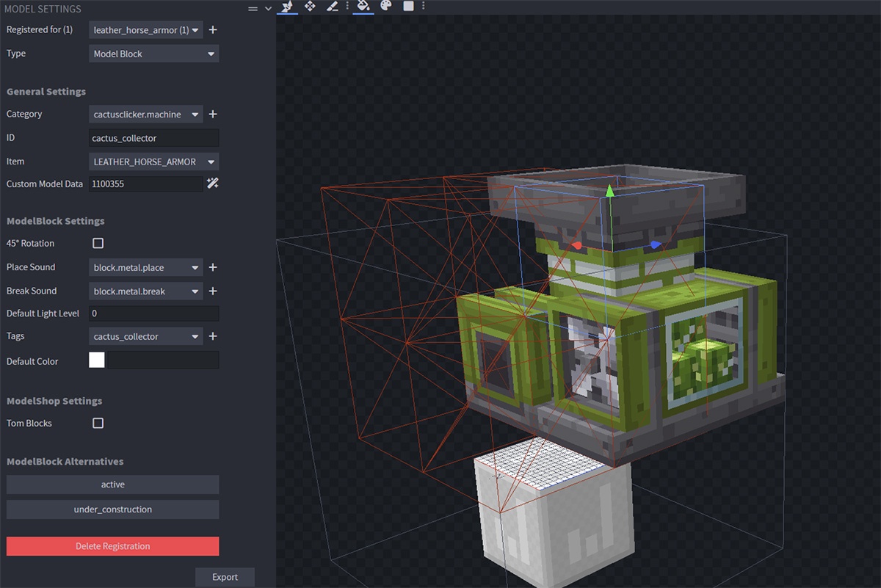
Task: Open the Item dropdown showing LEATHER_HORSE_ARMOR
Action: coord(153,161)
